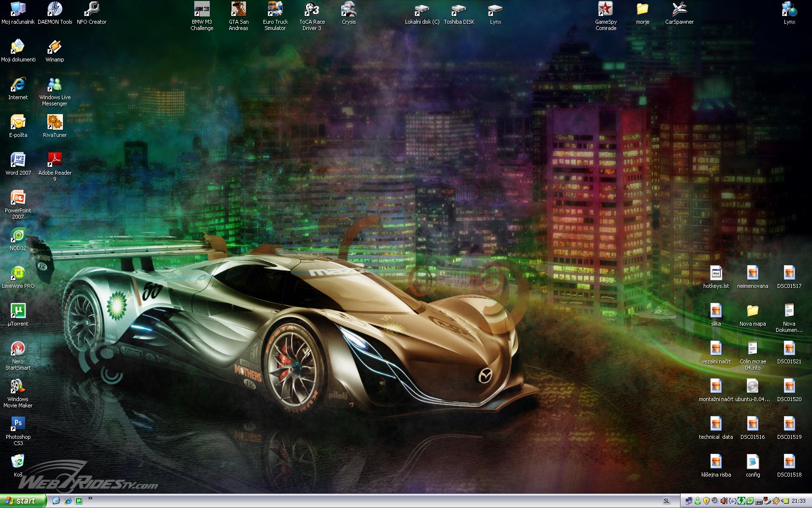Open BMW M3 Challenge game shortcut

tap(202, 16)
